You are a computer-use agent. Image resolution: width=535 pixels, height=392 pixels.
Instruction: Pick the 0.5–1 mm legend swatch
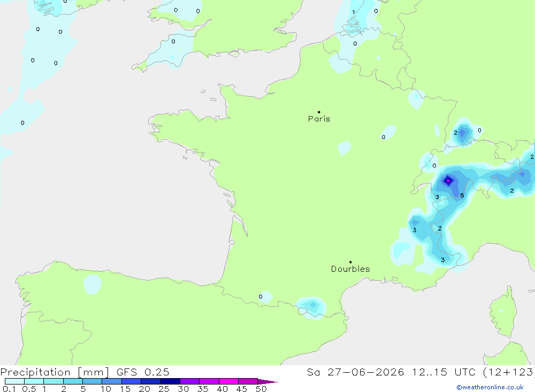(34, 381)
